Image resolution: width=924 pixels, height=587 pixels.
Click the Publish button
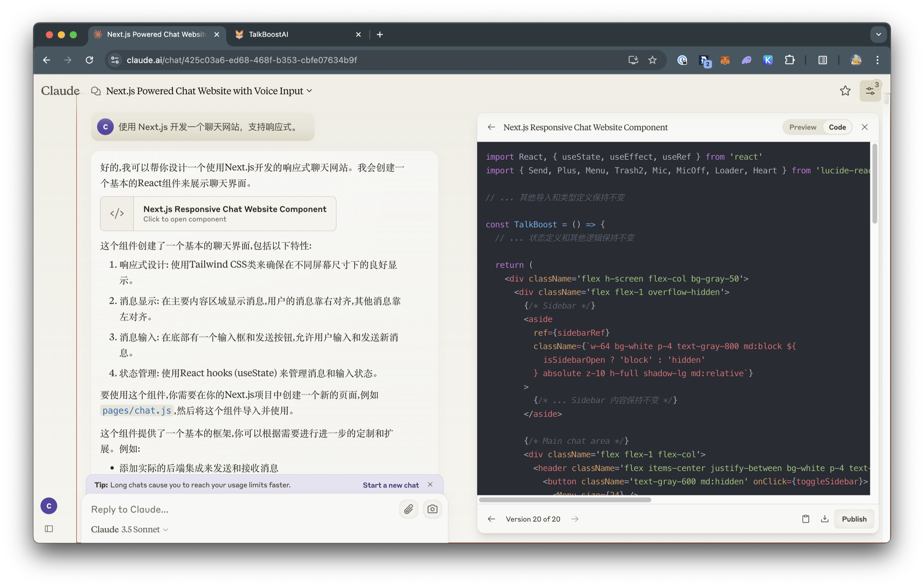point(854,518)
